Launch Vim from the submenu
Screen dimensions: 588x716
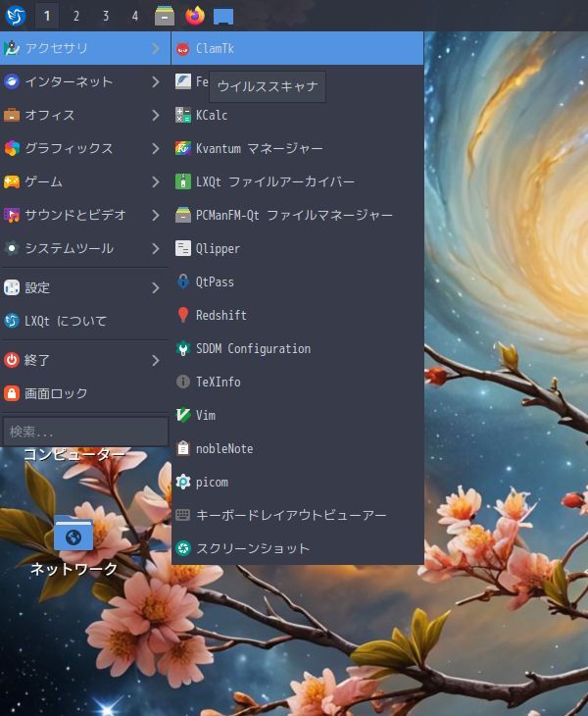(x=297, y=415)
